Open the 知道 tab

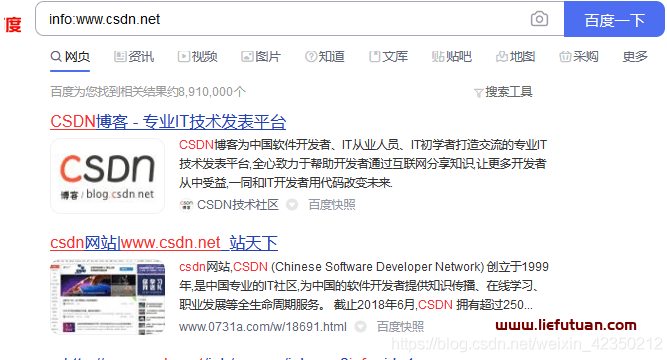[x=325, y=57]
